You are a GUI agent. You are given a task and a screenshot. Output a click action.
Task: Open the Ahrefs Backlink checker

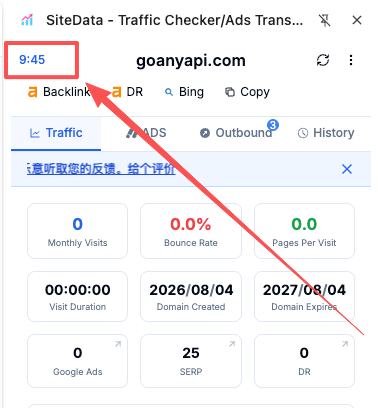coord(59,92)
